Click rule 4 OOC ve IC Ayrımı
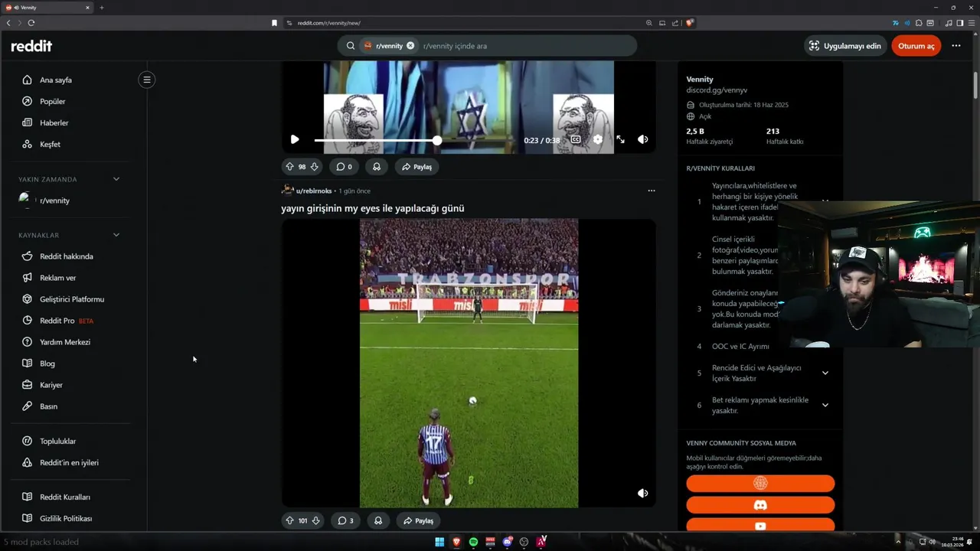This screenshot has height=551, width=980. click(x=740, y=347)
